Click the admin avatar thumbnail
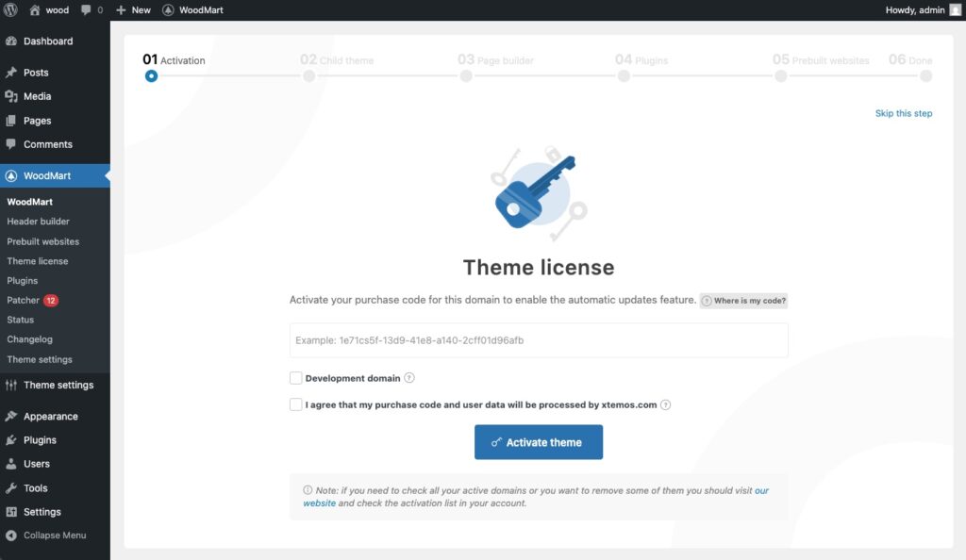Image resolution: width=966 pixels, height=560 pixels. click(x=955, y=9)
